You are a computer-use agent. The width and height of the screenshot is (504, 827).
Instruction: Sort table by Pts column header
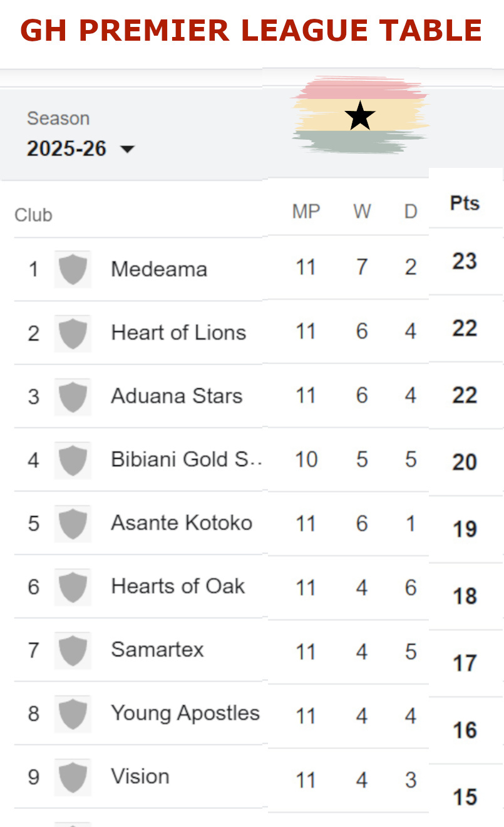(x=465, y=203)
